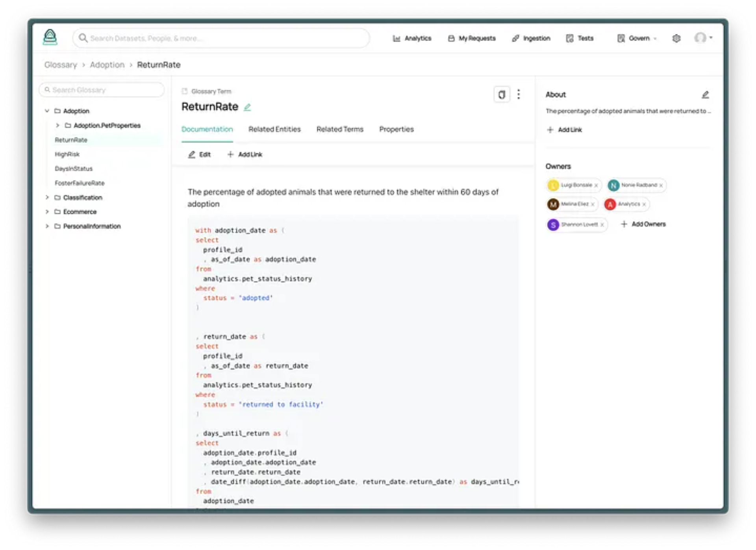This screenshot has width=756, height=550.
Task: Click the pencil icon beside ReturnRate title
Action: (x=247, y=107)
